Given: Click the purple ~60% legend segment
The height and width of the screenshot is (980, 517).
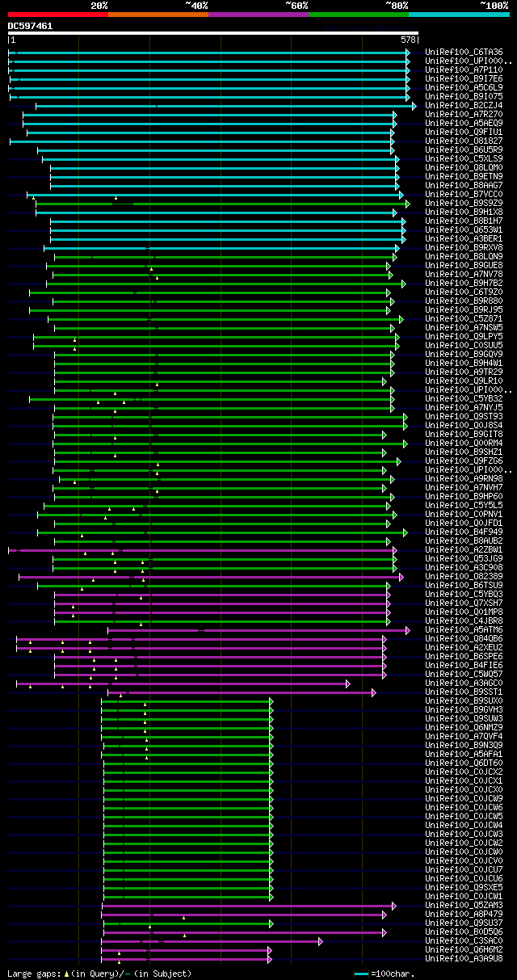Looking at the screenshot, I should 258,14.
